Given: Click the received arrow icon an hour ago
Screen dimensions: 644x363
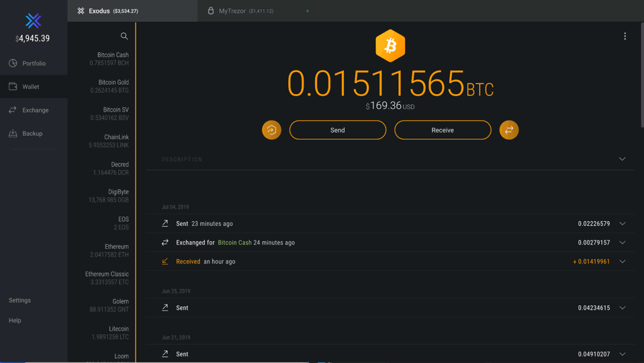Looking at the screenshot, I should point(165,261).
